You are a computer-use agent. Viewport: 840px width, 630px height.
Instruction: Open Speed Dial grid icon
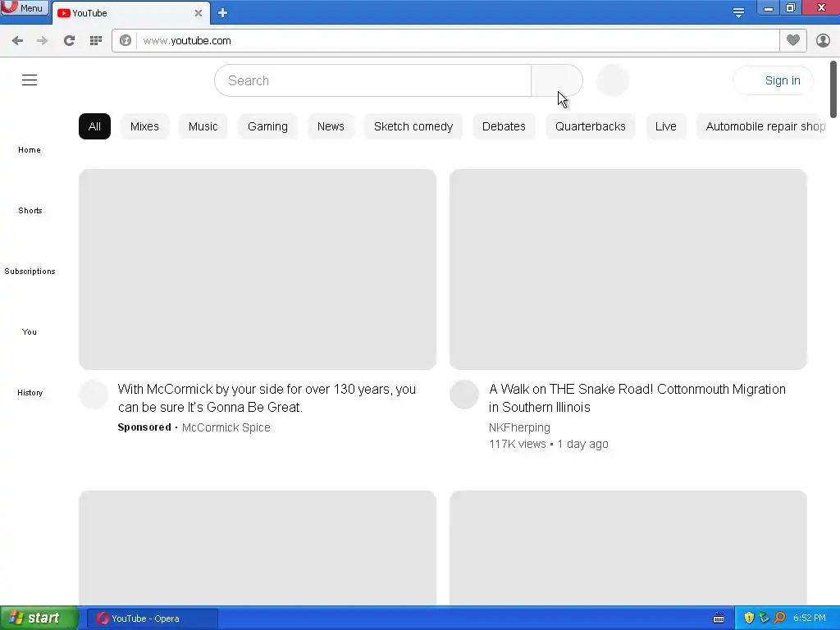96,41
